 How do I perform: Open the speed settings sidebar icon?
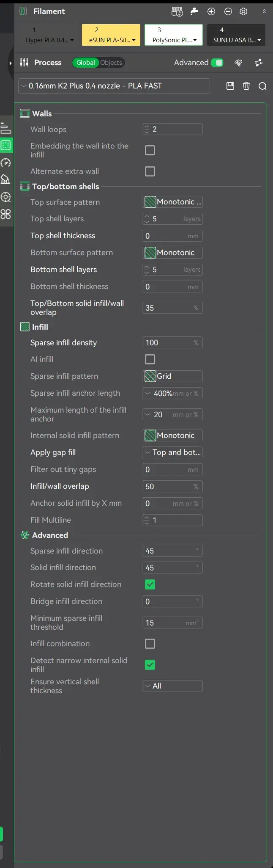coord(5,163)
